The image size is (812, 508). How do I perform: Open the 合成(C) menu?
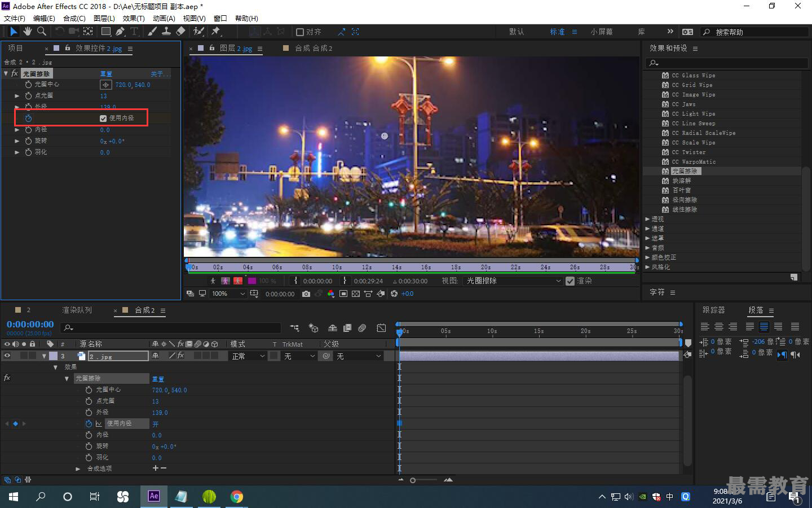(x=74, y=18)
